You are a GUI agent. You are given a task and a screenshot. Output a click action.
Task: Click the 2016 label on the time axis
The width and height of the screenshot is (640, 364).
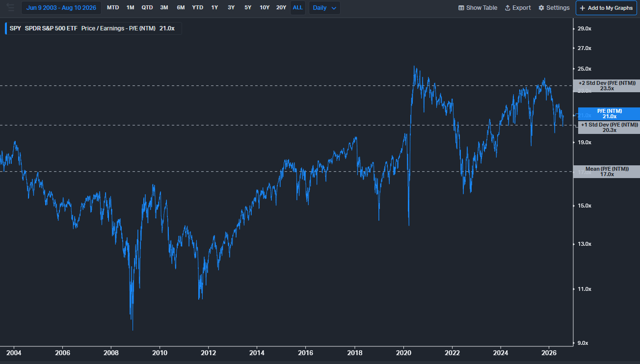point(306,353)
